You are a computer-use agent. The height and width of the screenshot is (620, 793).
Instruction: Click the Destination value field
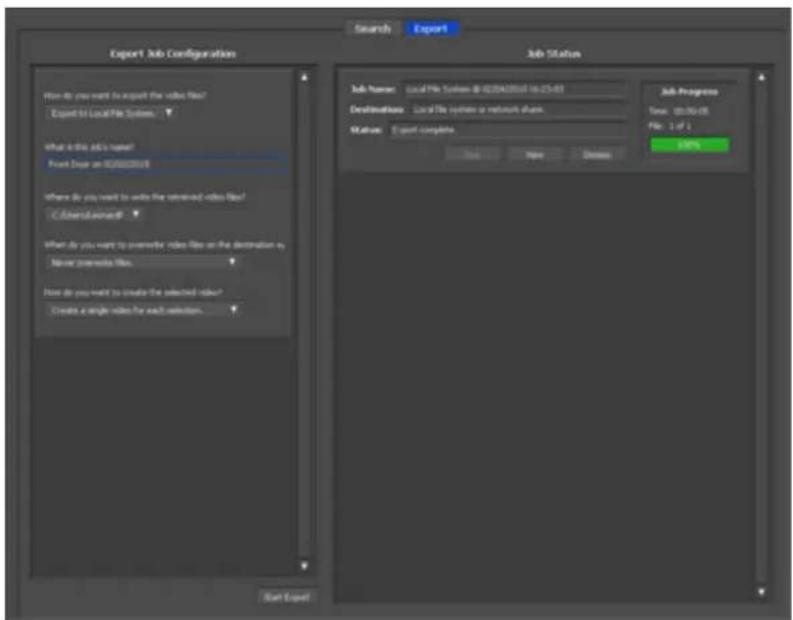tap(518, 110)
